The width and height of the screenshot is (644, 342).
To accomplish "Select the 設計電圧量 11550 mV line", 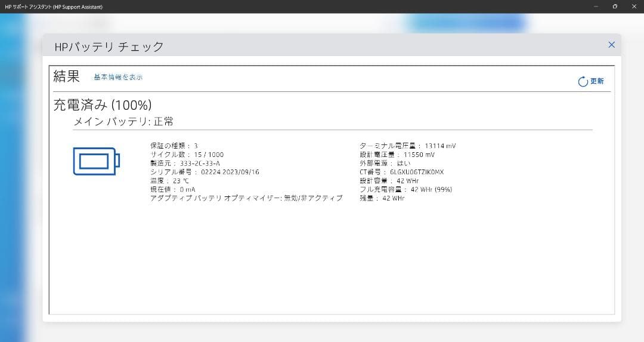I will [x=397, y=155].
